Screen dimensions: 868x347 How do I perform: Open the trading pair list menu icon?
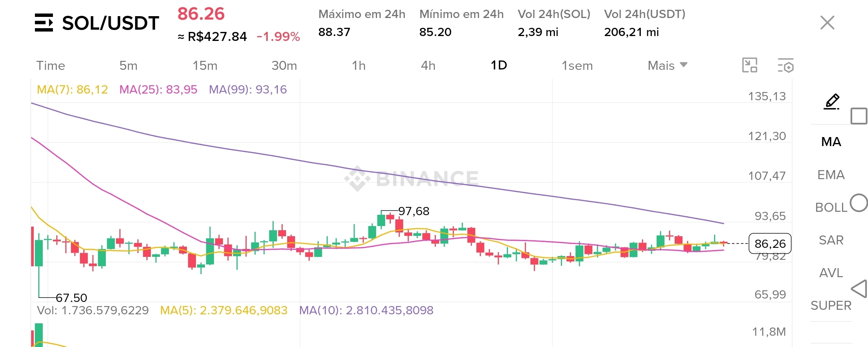44,23
